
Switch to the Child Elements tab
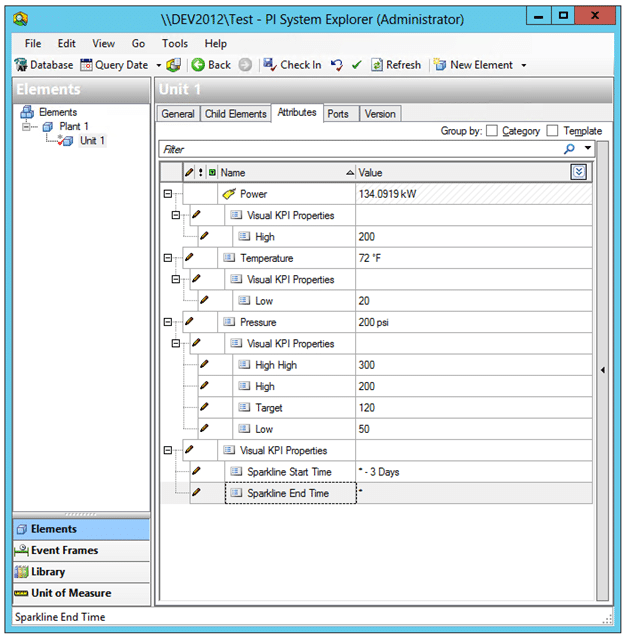point(235,114)
